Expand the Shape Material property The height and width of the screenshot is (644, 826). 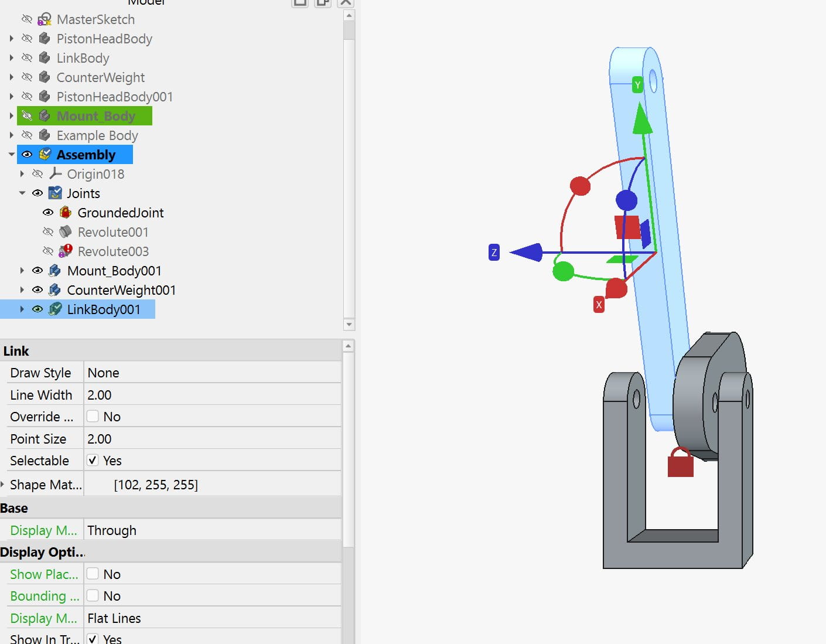pyautogui.click(x=3, y=485)
